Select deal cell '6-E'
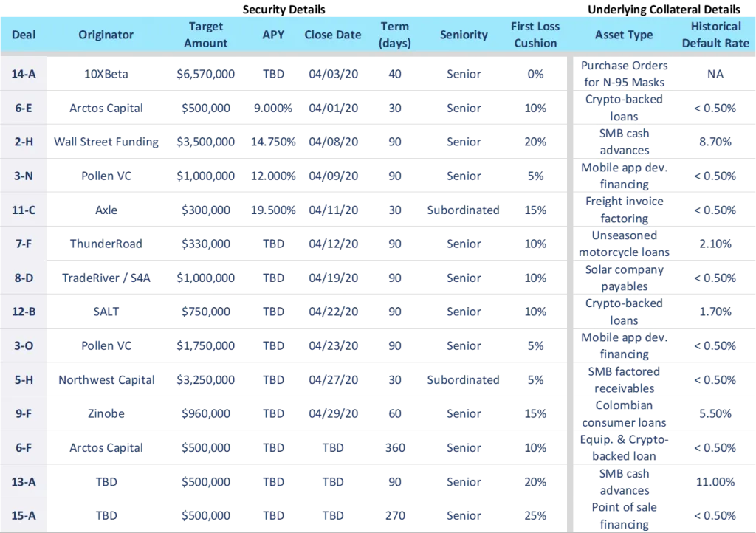This screenshot has height=533, width=756. click(x=24, y=108)
